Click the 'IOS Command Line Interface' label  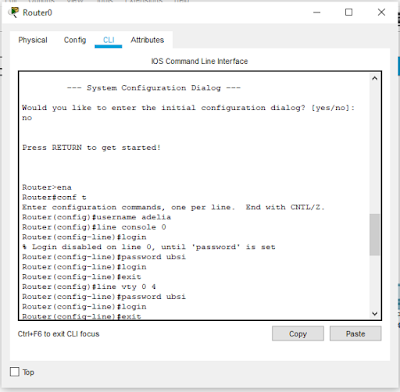pyautogui.click(x=199, y=61)
